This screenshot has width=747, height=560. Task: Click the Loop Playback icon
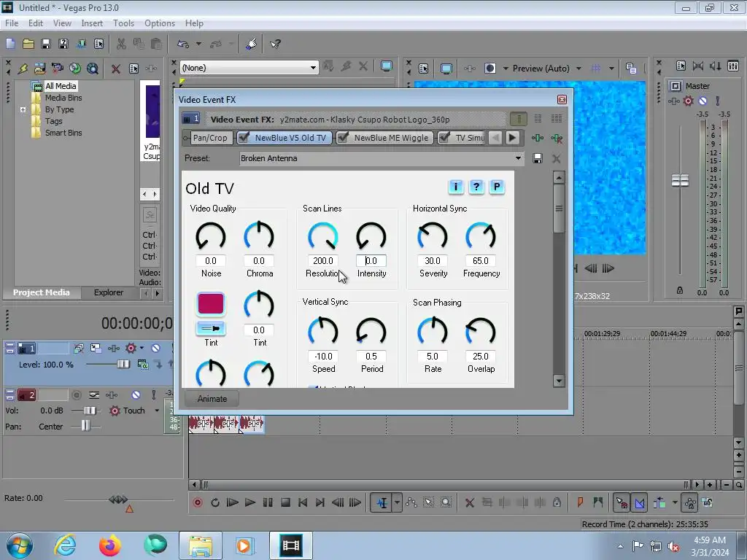[215, 502]
